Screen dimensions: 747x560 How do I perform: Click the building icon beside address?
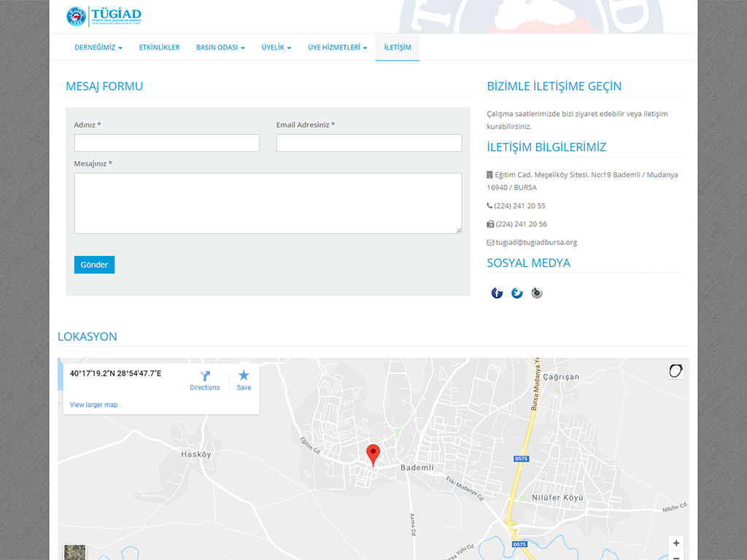(489, 175)
